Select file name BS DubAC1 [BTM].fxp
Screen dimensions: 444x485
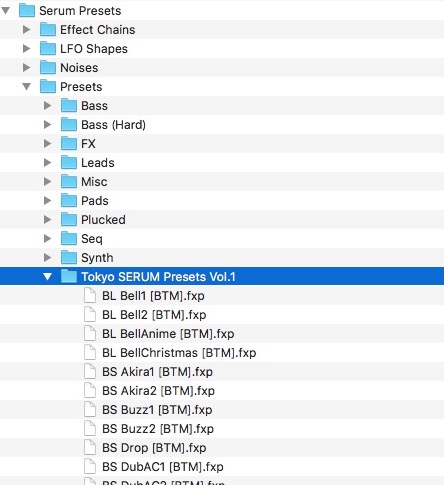coord(163,467)
